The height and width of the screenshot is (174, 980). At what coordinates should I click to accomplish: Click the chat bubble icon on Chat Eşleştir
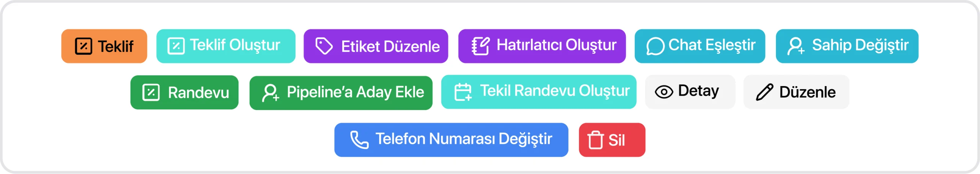point(655,46)
